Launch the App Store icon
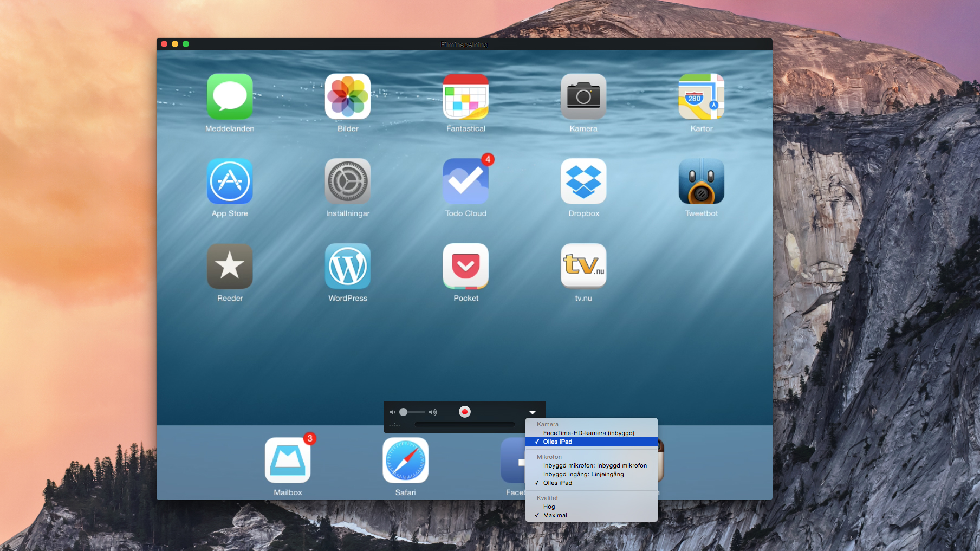 pos(230,181)
